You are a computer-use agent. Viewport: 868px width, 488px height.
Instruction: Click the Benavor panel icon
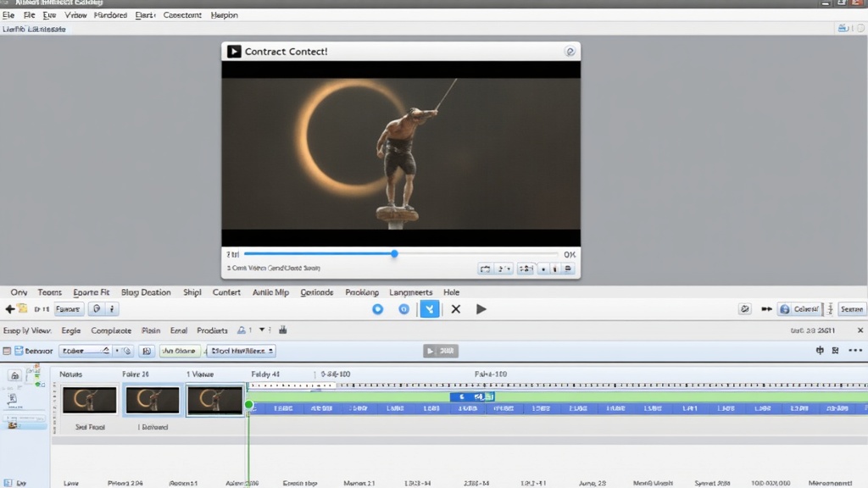[x=19, y=351]
